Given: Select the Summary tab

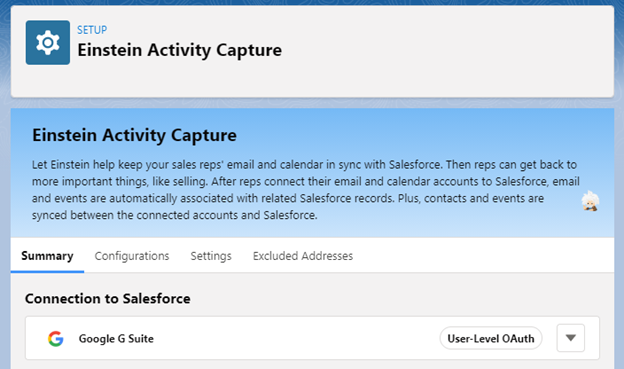Looking at the screenshot, I should (47, 256).
